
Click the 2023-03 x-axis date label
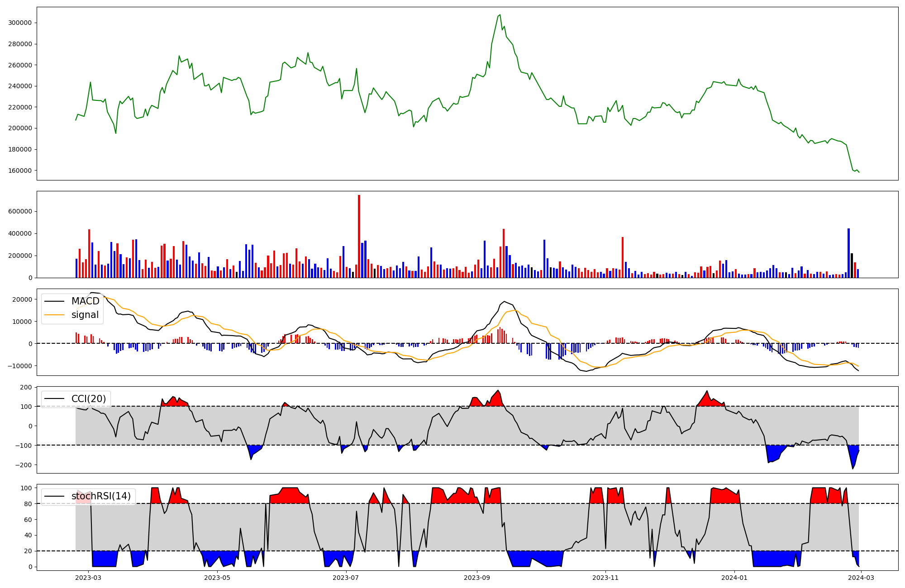click(x=88, y=578)
